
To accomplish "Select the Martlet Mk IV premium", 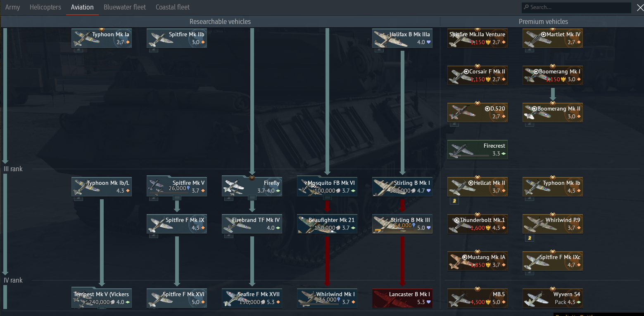I will [x=553, y=38].
